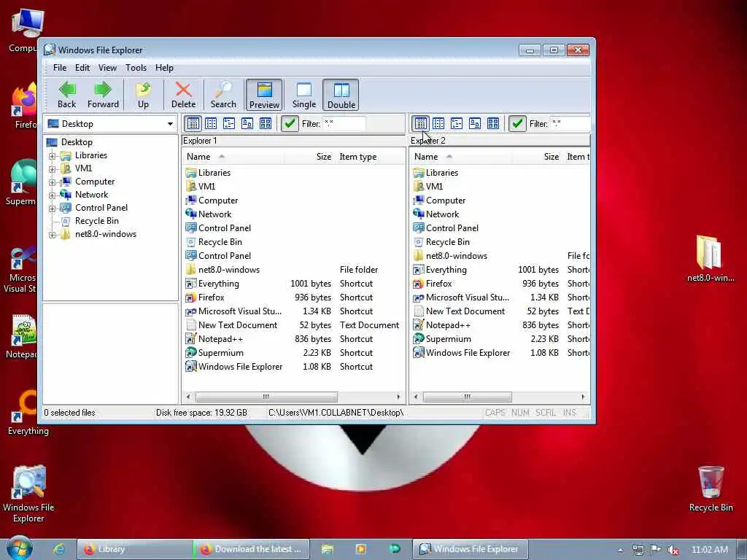The width and height of the screenshot is (747, 560).
Task: Sort Explorer 2 by Name column
Action: tap(461, 157)
